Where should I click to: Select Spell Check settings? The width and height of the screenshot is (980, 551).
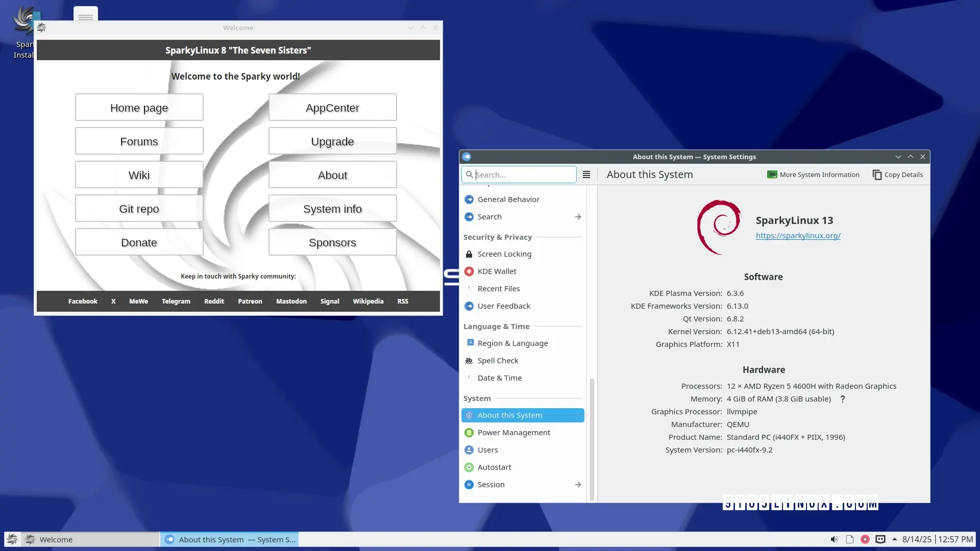[x=523, y=361]
